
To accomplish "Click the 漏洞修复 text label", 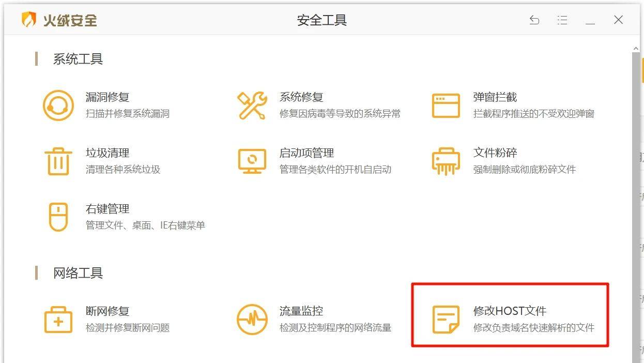I will click(107, 96).
